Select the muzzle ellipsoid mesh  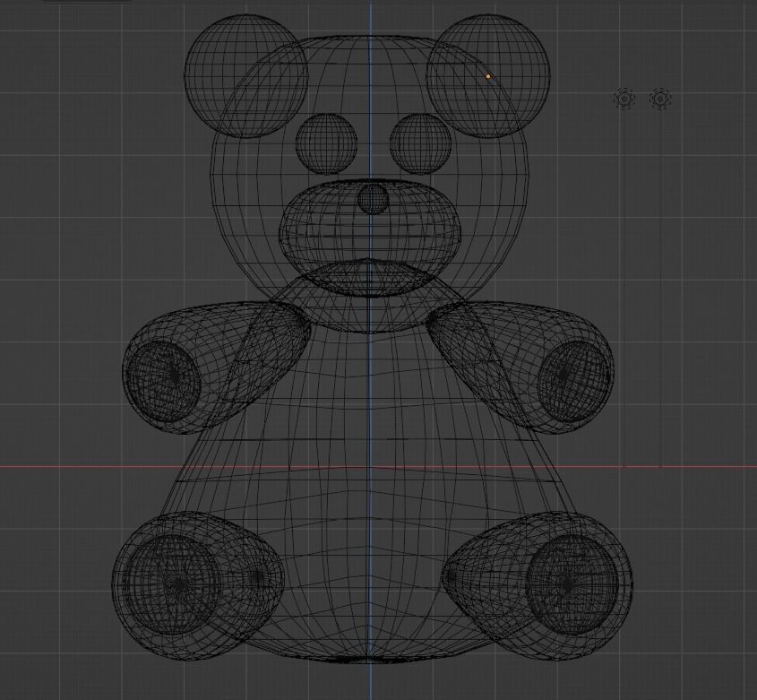coord(370,238)
